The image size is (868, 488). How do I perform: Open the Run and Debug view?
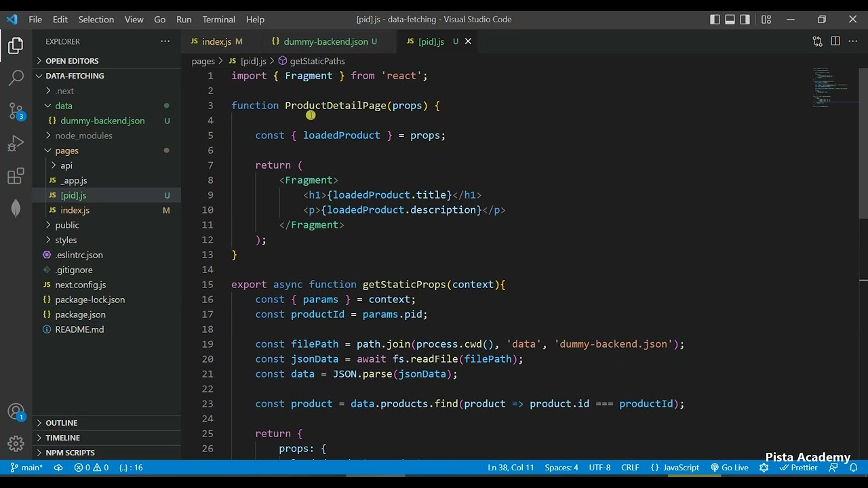(x=16, y=144)
